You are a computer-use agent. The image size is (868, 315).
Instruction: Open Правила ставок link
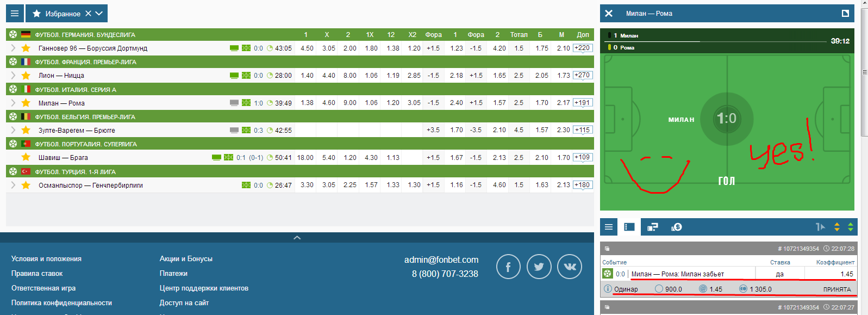[37, 273]
